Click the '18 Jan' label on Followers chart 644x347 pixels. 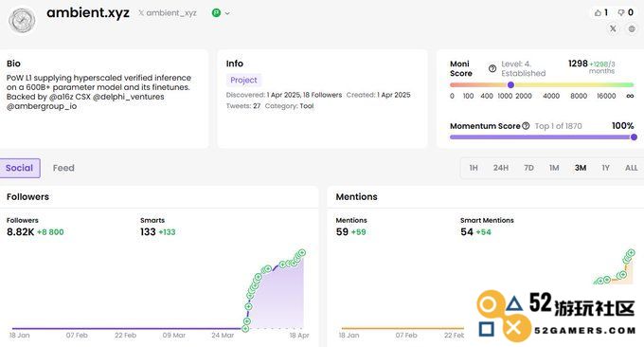click(x=19, y=336)
